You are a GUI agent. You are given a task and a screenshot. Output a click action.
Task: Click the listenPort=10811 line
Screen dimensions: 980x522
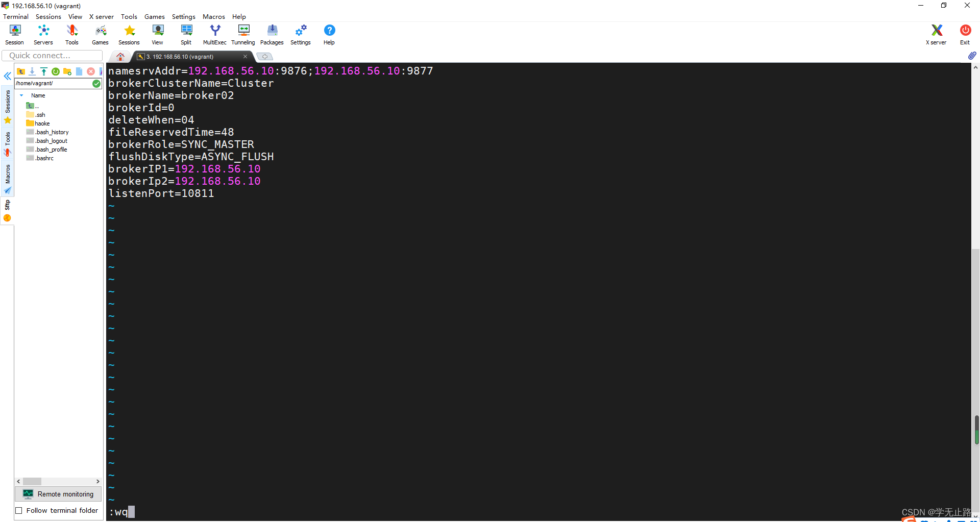pos(161,193)
